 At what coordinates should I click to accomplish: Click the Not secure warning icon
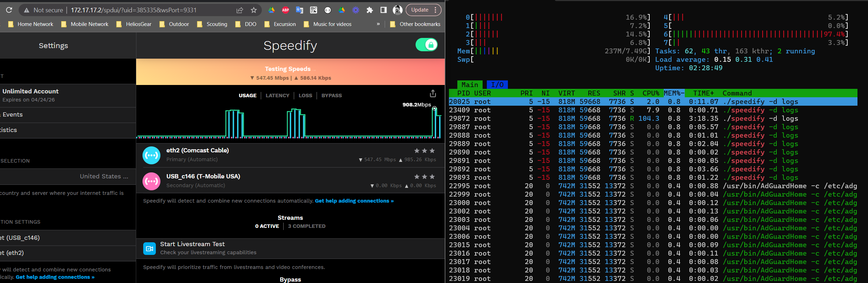pyautogui.click(x=27, y=10)
